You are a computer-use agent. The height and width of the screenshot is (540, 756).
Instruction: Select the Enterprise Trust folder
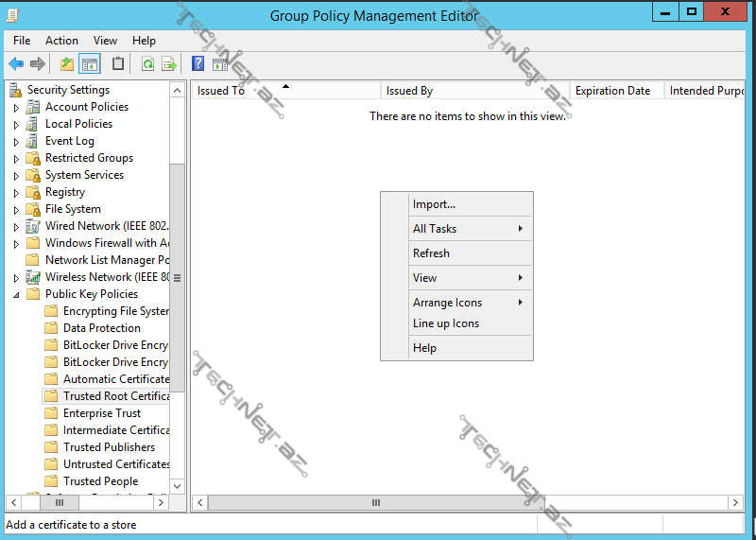tap(101, 413)
